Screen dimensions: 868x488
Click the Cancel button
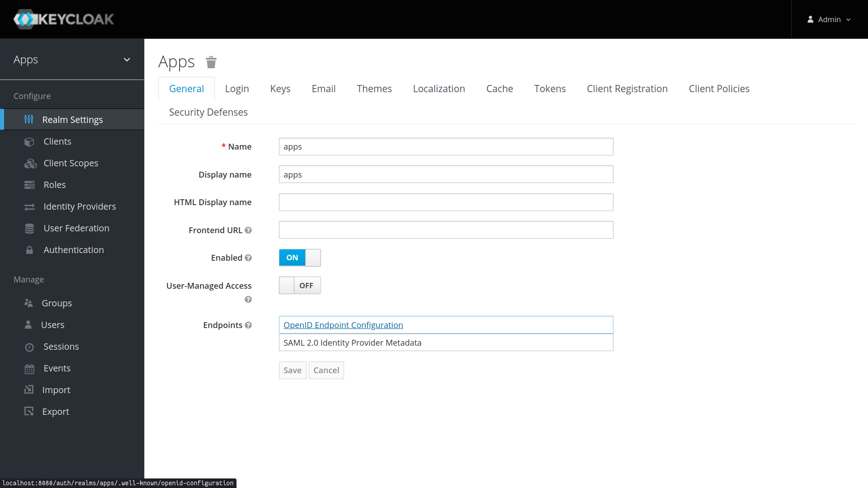coord(326,370)
